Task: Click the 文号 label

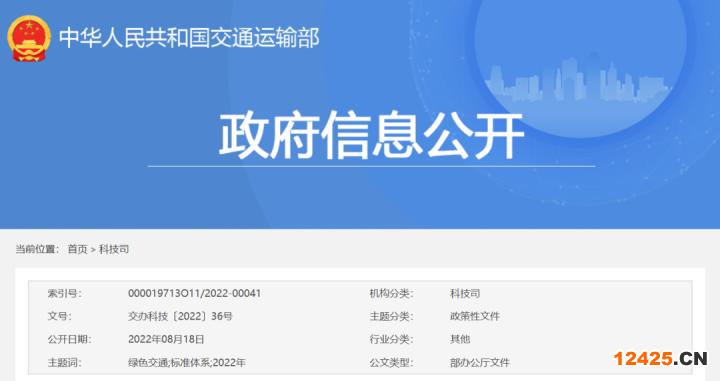Action: [x=59, y=316]
